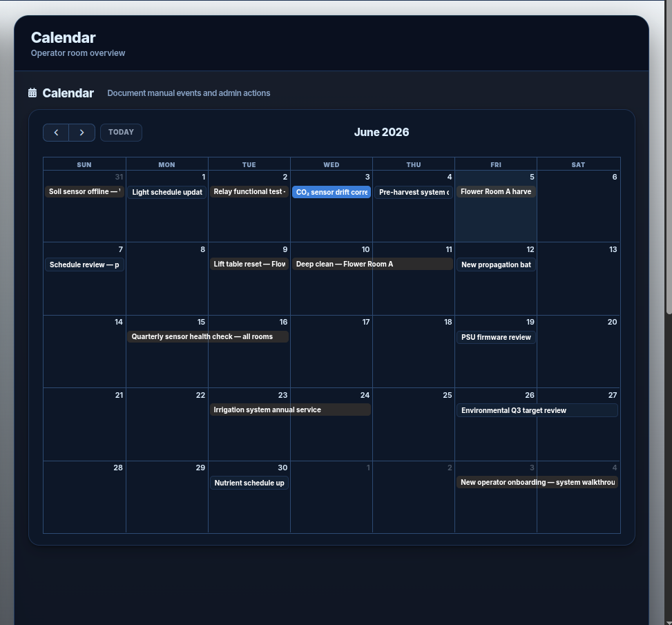This screenshot has height=625, width=672.
Task: Go to the previous month
Action: click(x=56, y=133)
